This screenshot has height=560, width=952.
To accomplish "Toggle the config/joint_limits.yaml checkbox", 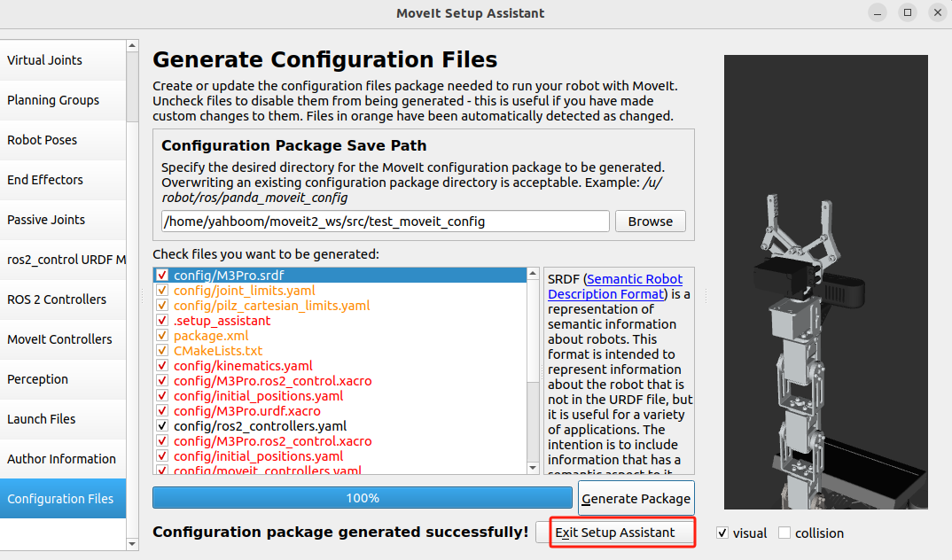I will coord(162,290).
